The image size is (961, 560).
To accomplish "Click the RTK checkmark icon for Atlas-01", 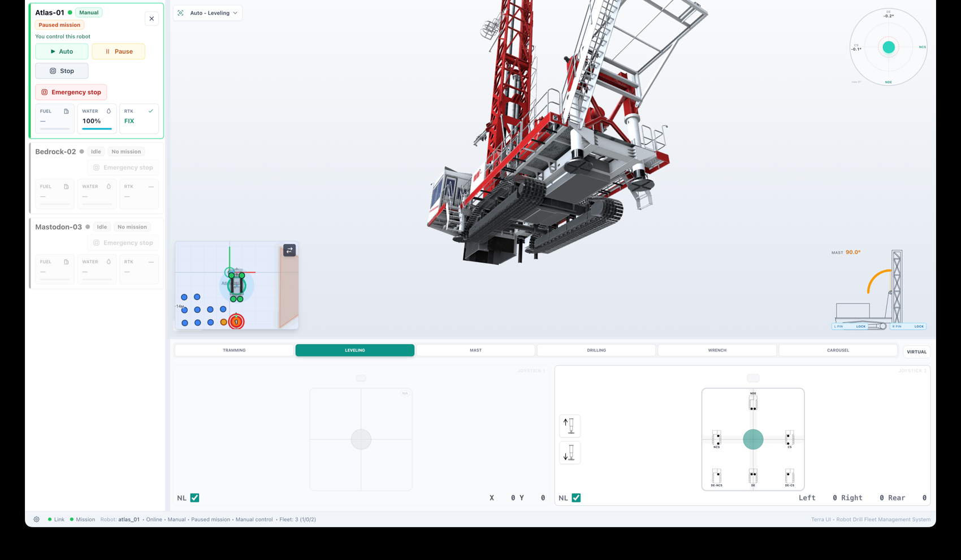I will click(151, 111).
